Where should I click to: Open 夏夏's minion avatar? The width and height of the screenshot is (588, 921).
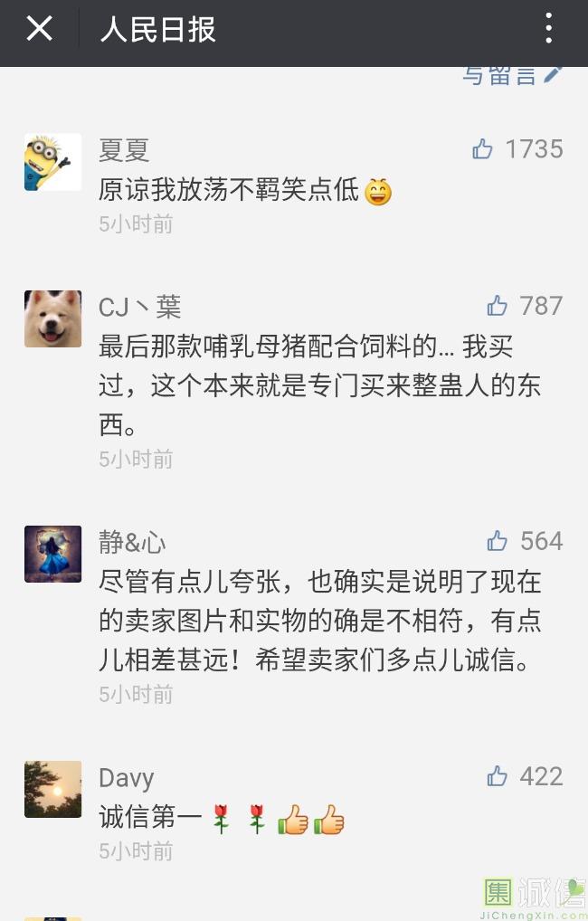point(52,162)
